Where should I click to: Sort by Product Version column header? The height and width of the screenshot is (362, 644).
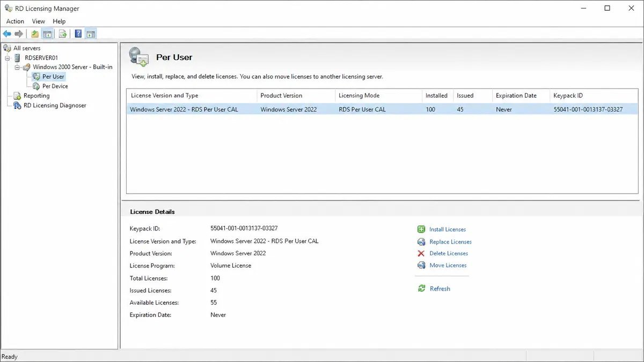296,95
